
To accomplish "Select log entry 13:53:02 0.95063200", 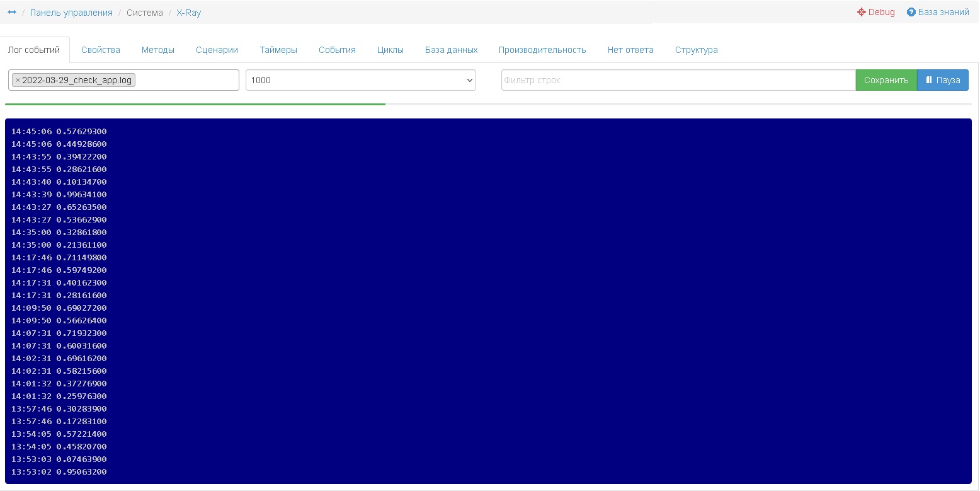I will point(59,472).
